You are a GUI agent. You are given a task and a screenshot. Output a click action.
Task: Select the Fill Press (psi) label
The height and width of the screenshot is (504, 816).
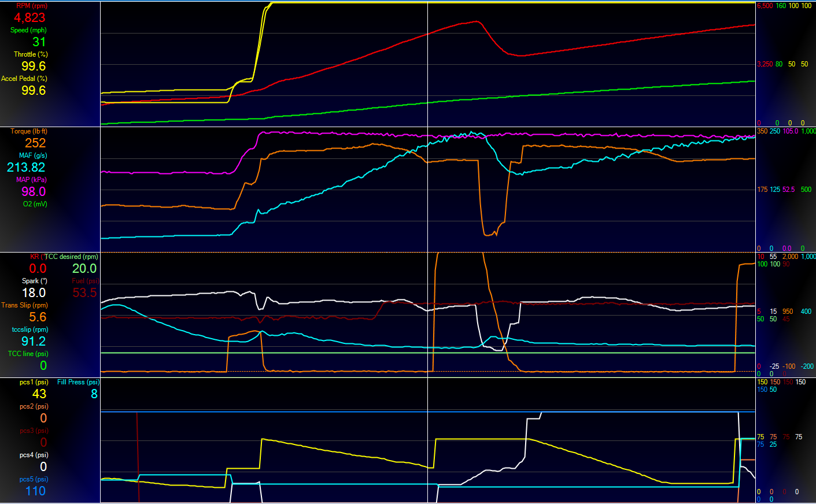78,382
